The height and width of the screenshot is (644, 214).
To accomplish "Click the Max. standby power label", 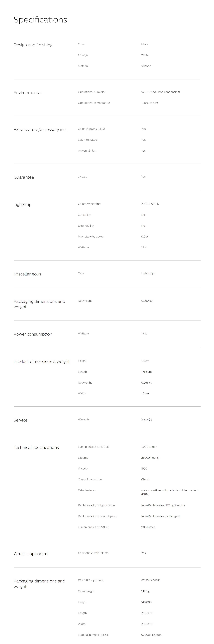I will coord(91,237).
